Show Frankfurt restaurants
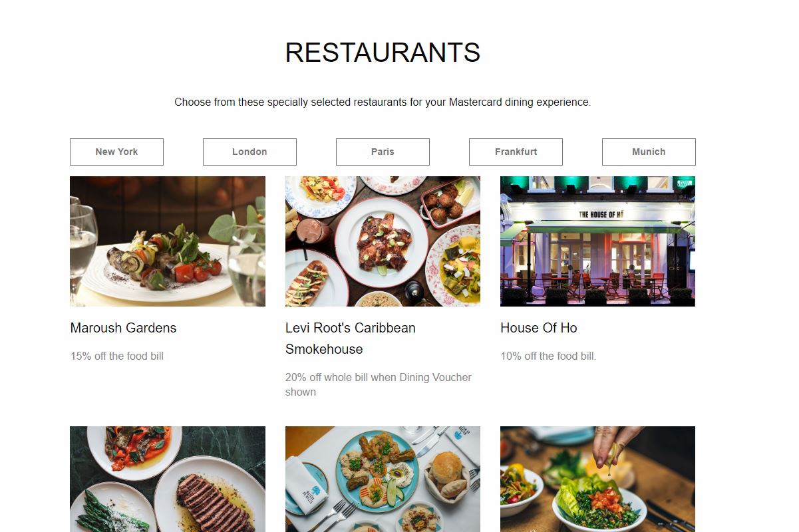Image resolution: width=799 pixels, height=532 pixels. pyautogui.click(x=516, y=152)
